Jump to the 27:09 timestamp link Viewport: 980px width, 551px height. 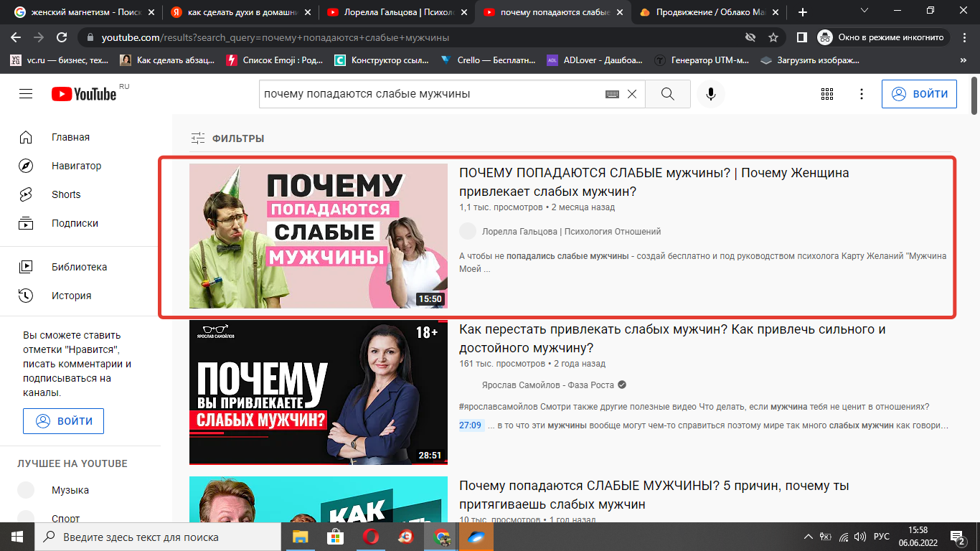pyautogui.click(x=471, y=425)
